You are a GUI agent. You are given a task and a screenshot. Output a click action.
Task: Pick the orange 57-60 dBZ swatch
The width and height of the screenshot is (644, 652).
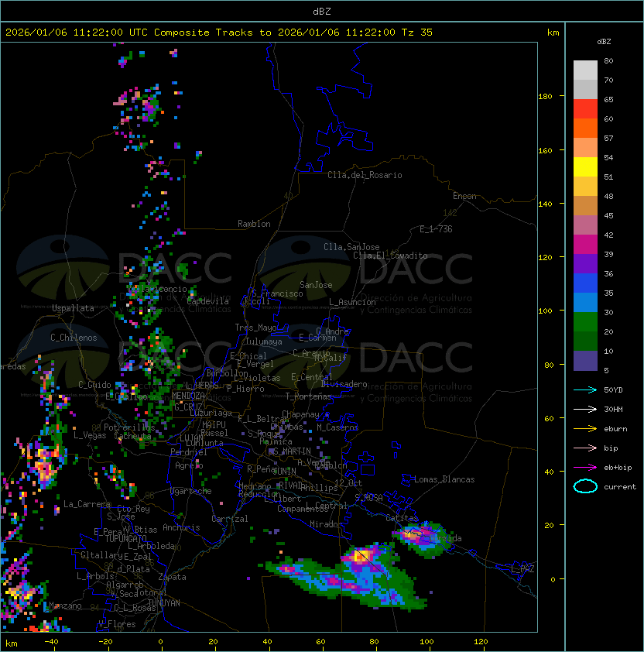tap(585, 128)
